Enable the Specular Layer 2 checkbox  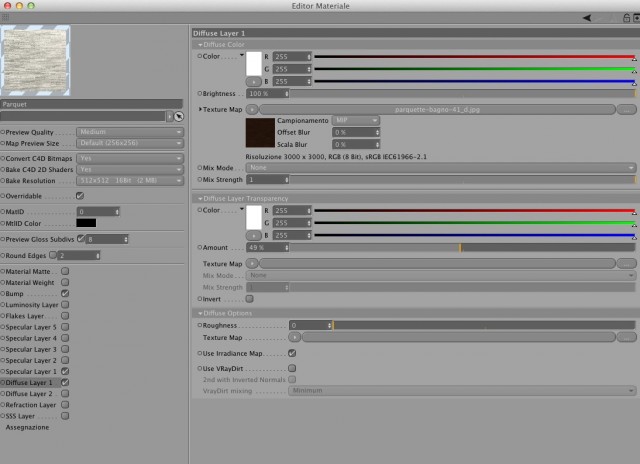point(65,360)
